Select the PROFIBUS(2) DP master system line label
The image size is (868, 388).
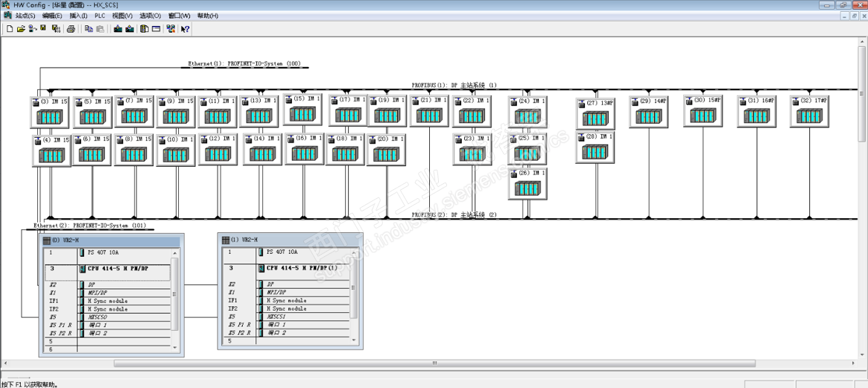[454, 214]
